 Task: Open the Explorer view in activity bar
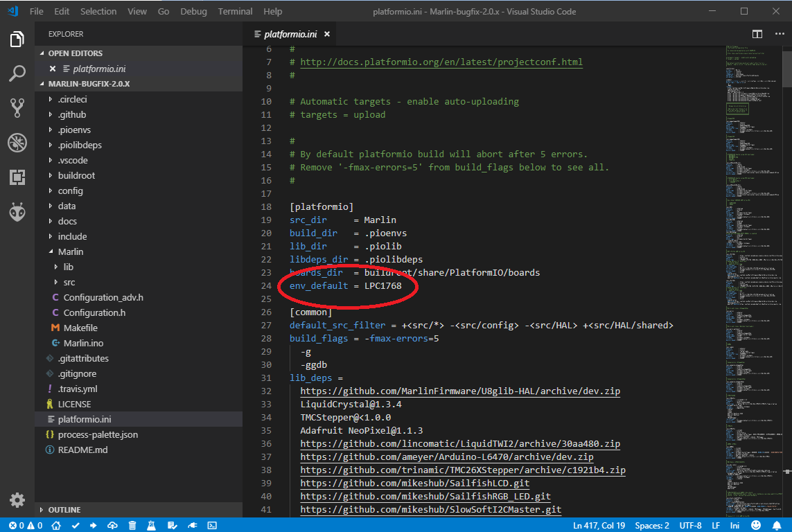(17, 39)
